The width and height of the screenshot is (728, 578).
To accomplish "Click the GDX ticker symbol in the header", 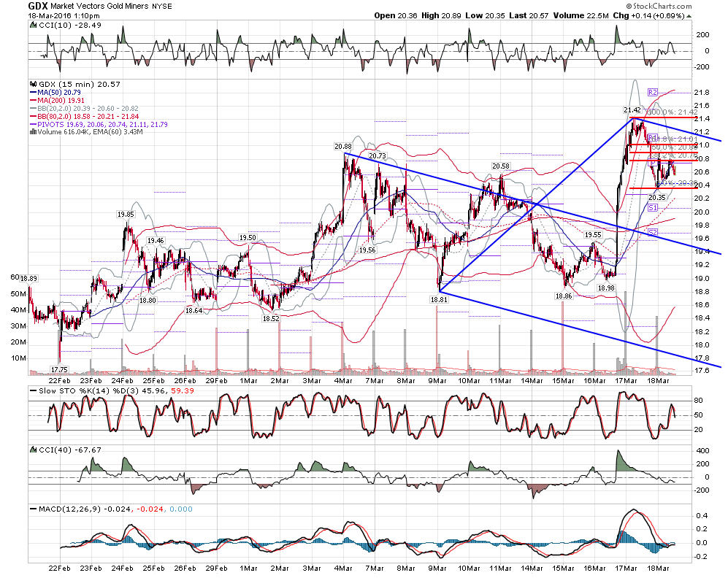I will point(37,6).
